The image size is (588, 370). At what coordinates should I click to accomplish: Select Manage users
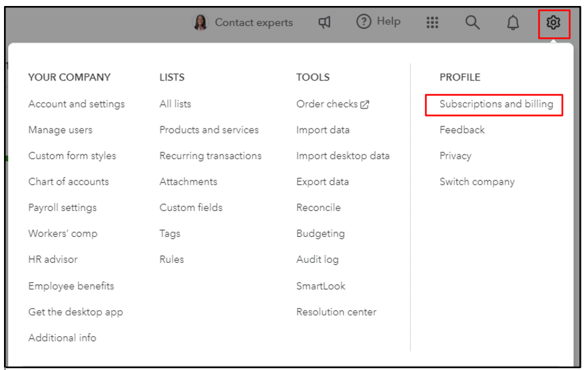click(x=61, y=130)
